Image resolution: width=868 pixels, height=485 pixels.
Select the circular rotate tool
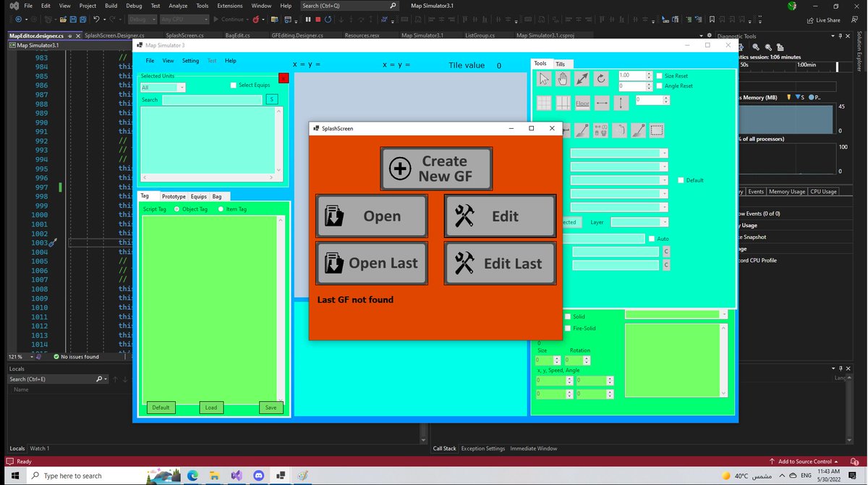(x=601, y=78)
